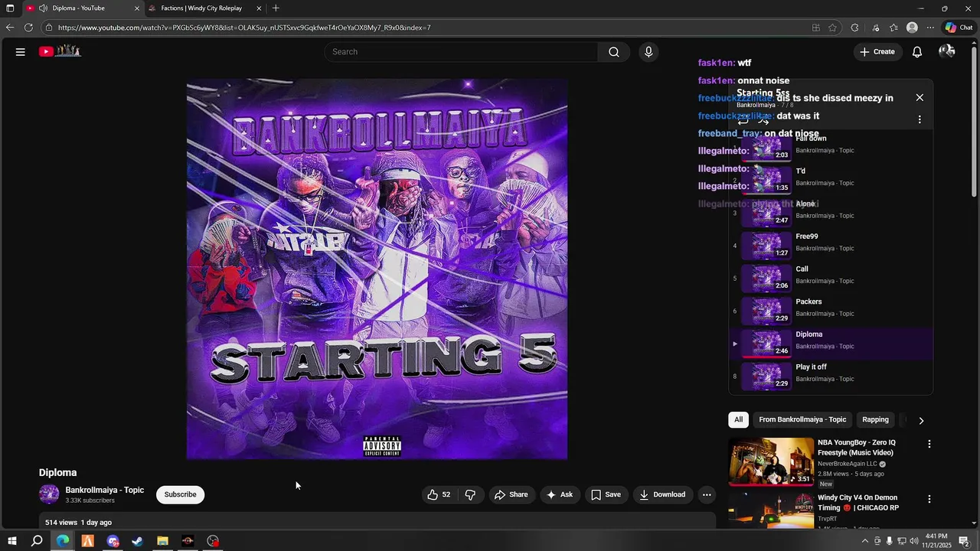Open the Bankrollmaiya channel avatar
The width and height of the screenshot is (980, 551).
tap(49, 494)
